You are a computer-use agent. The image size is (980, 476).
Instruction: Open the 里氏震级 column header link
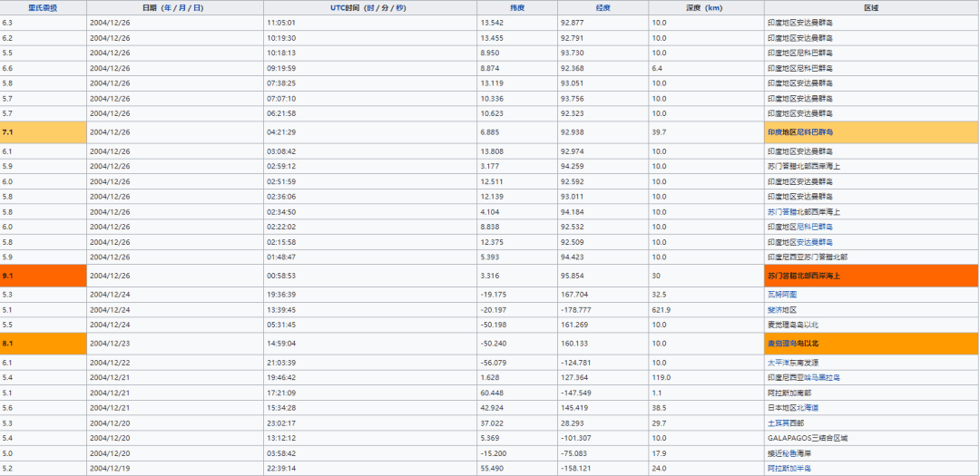tap(43, 7)
